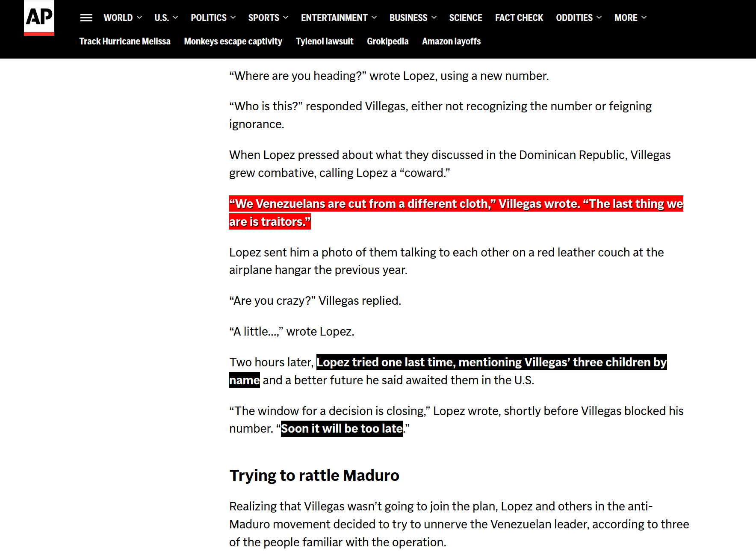Image resolution: width=756 pixels, height=557 pixels.
Task: Open the Entertainment section link
Action: coord(334,18)
